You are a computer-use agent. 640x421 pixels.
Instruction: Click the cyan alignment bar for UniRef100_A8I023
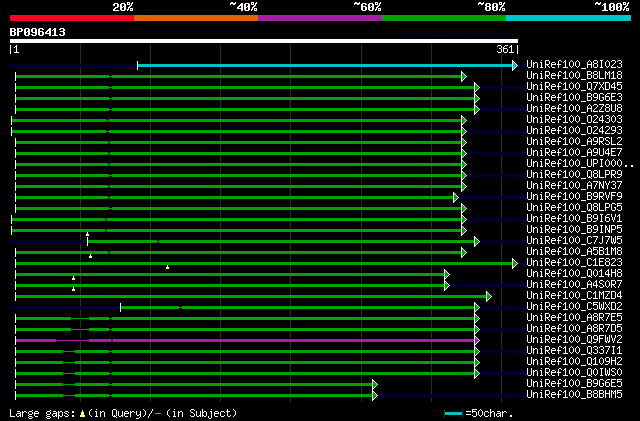click(325, 65)
